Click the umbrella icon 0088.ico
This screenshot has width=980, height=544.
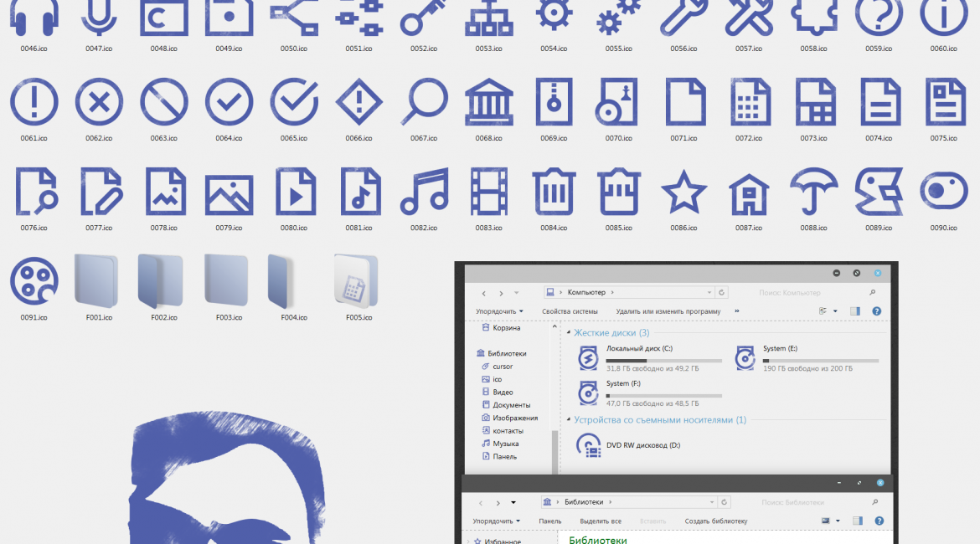coord(814,192)
